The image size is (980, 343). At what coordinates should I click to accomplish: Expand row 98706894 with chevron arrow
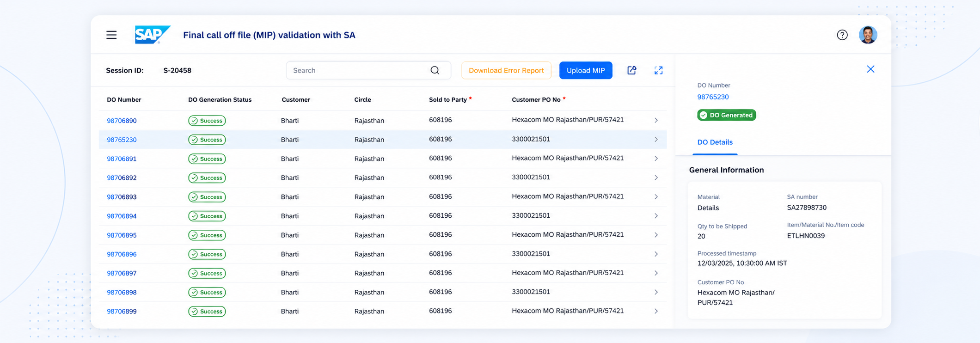(656, 216)
